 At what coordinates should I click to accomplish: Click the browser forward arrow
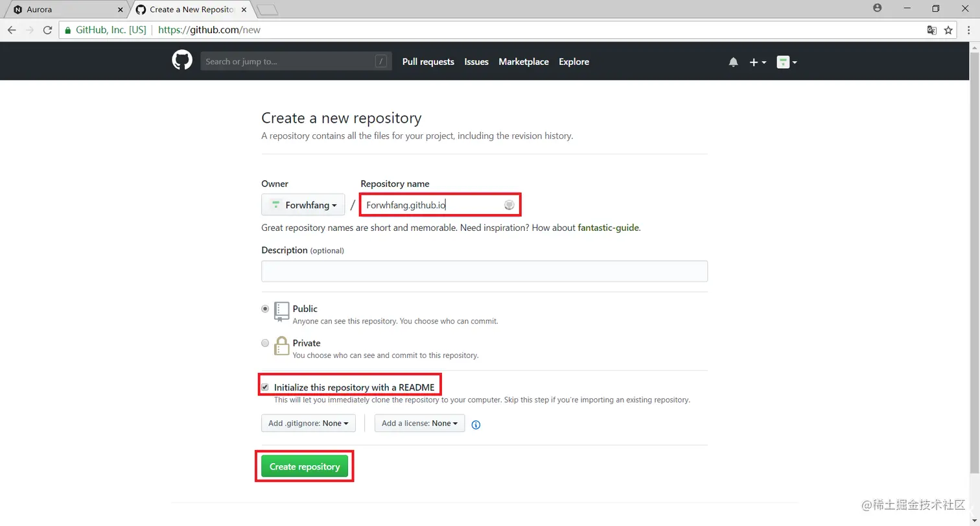[x=29, y=30]
